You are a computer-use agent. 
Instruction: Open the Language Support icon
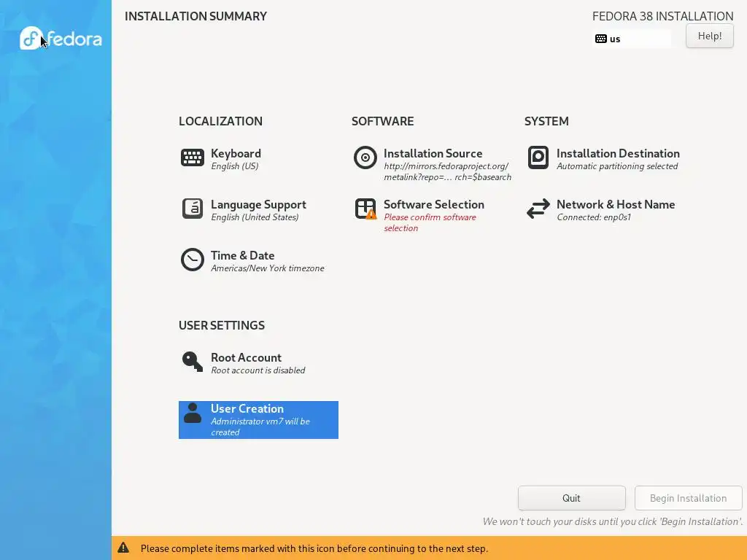(x=193, y=209)
